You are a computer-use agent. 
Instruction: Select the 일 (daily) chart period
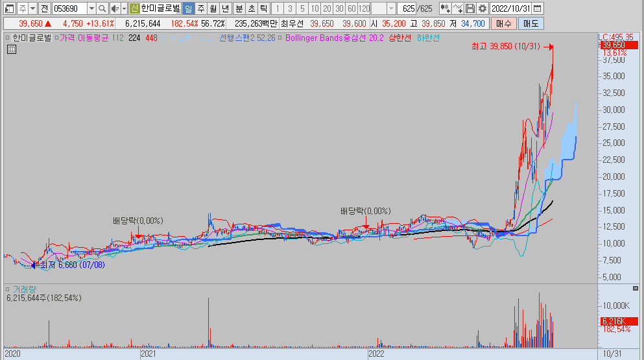tap(188, 8)
